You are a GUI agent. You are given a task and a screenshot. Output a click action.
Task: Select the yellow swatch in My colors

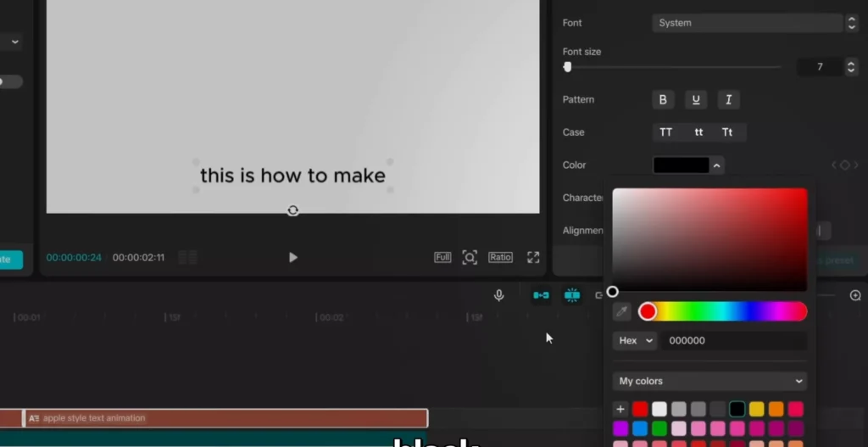(756, 410)
